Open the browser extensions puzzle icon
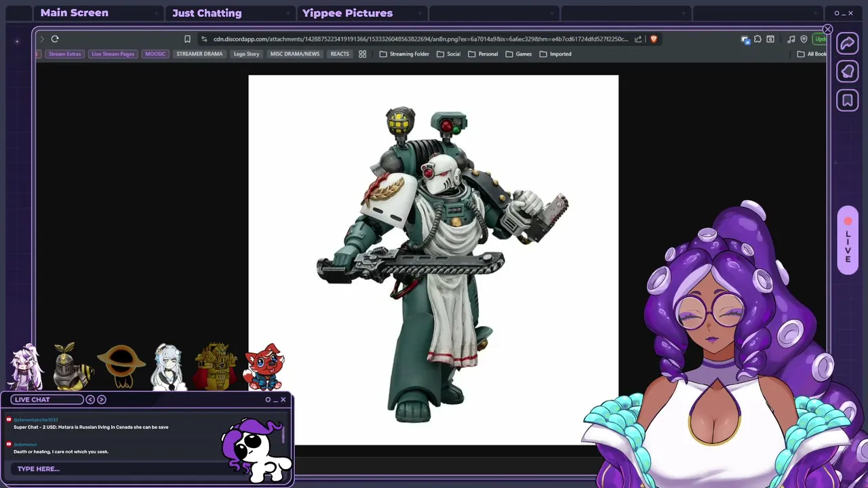The image size is (868, 488). coord(757,39)
